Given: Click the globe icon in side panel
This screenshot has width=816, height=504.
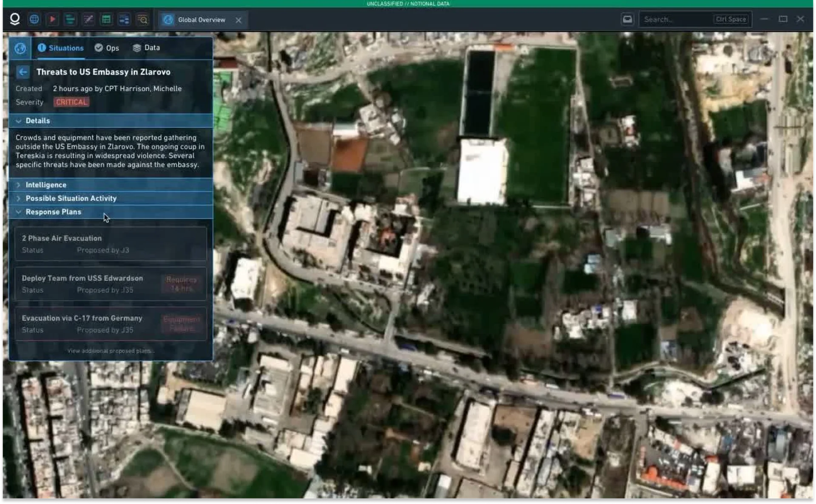Looking at the screenshot, I should (x=20, y=48).
